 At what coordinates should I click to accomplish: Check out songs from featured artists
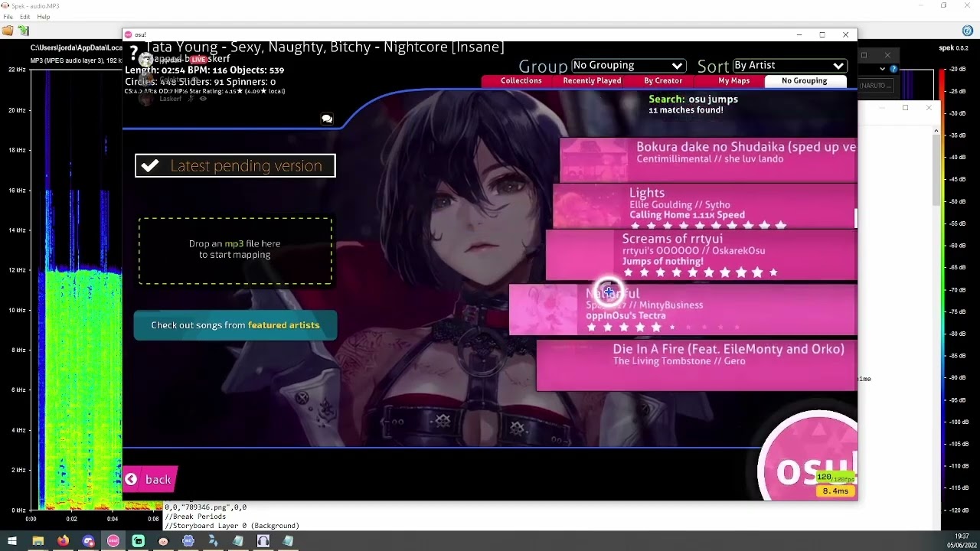[x=235, y=325]
